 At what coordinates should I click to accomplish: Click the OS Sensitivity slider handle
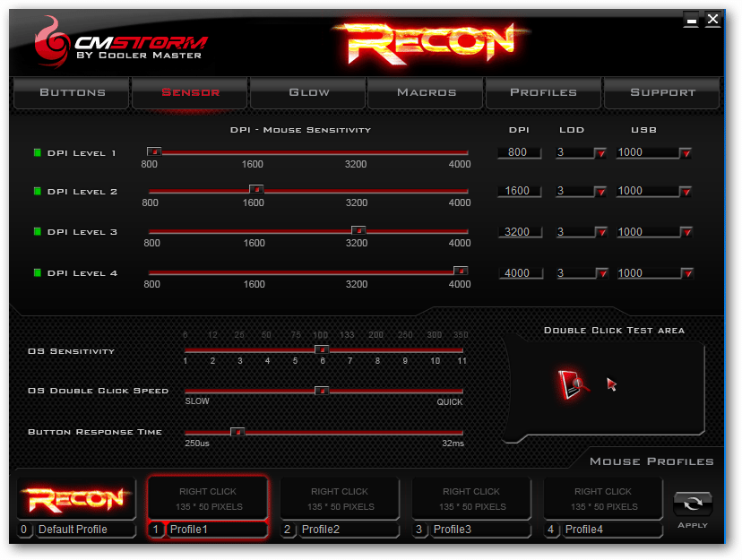pos(322,349)
